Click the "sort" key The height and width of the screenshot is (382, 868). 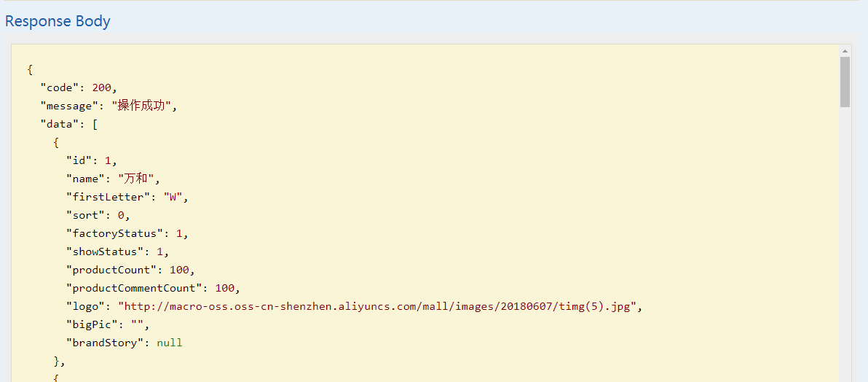[x=85, y=215]
